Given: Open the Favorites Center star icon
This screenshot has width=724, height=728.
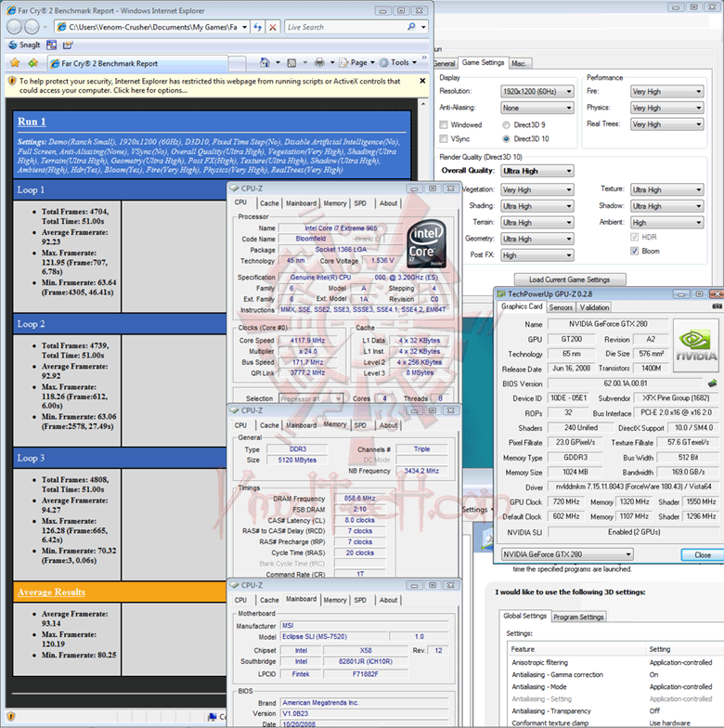Looking at the screenshot, I should pos(15,63).
